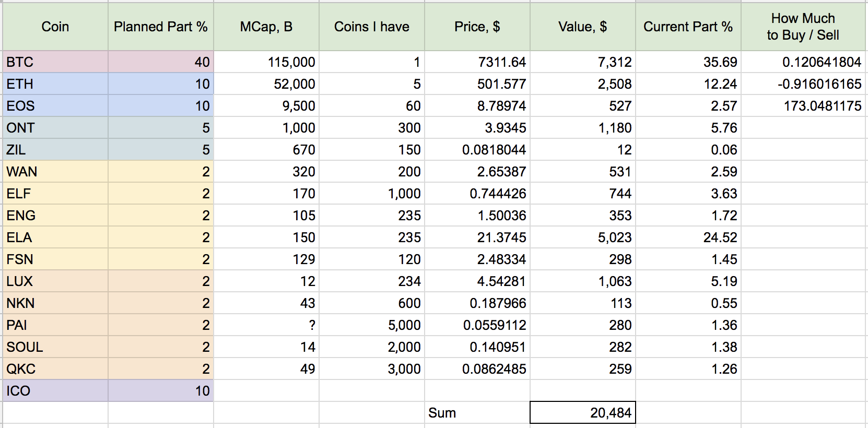Select the PAI market cap question mark
The width and height of the screenshot is (868, 428).
click(x=266, y=325)
